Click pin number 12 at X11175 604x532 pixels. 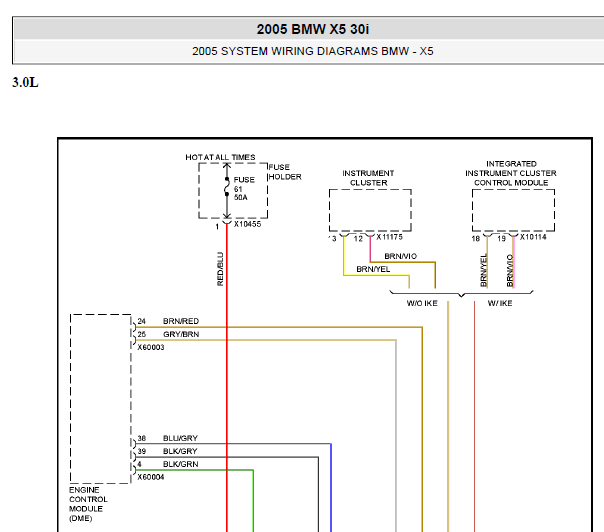coord(358,239)
